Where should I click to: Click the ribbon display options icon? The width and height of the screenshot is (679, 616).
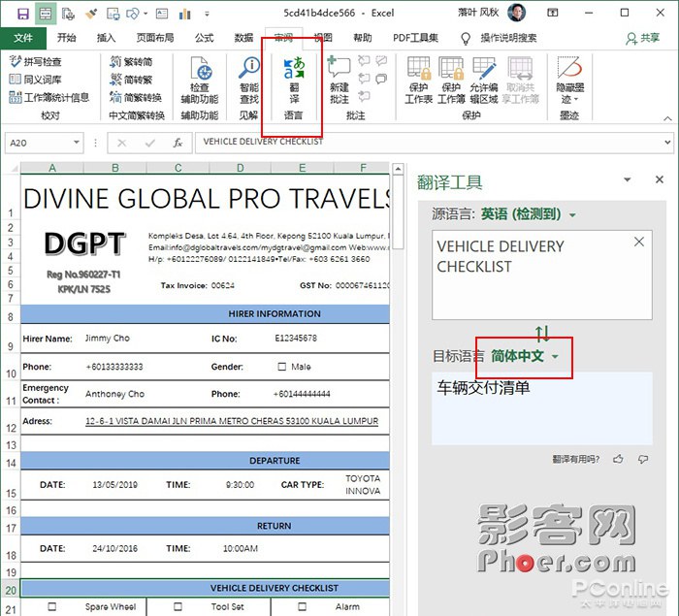point(553,13)
